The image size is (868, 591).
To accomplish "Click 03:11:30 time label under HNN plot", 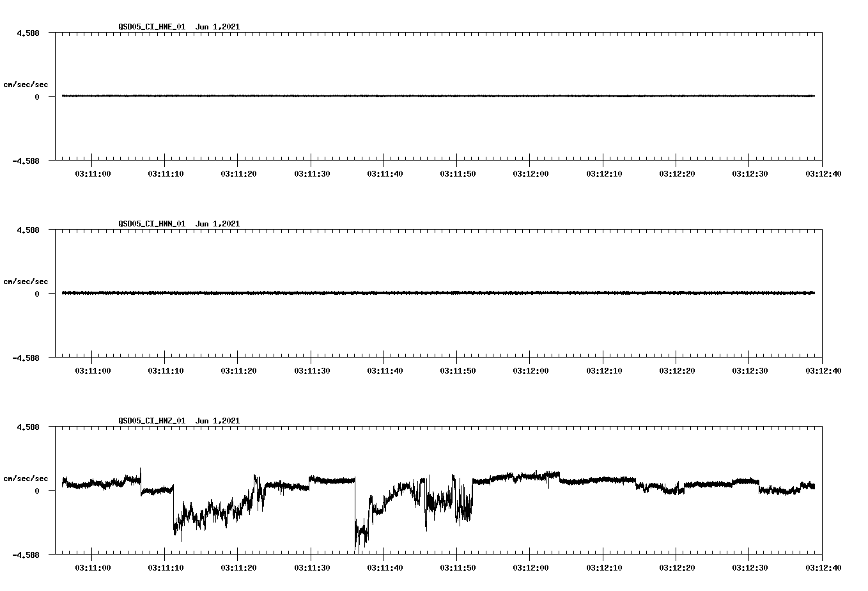I will point(312,370).
